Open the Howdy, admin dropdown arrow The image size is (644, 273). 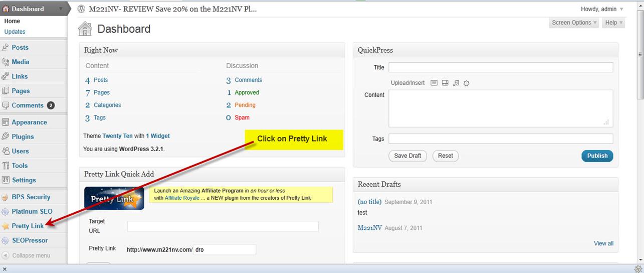621,9
